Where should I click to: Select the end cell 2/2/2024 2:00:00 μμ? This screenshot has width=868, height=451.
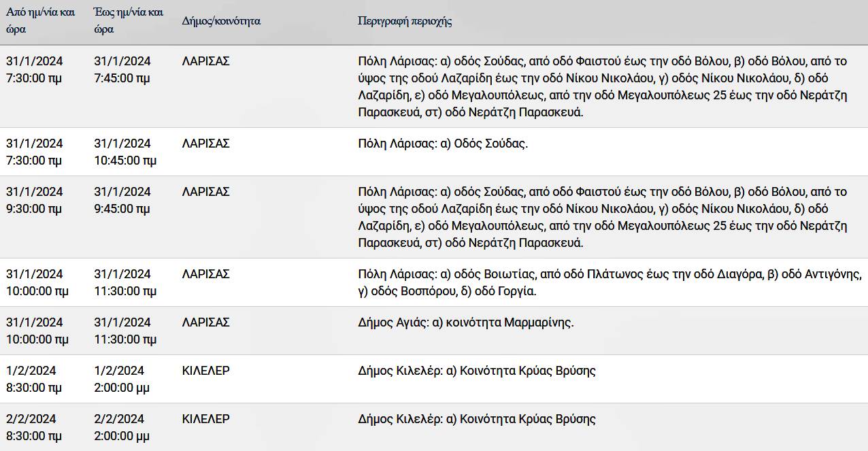tap(122, 427)
